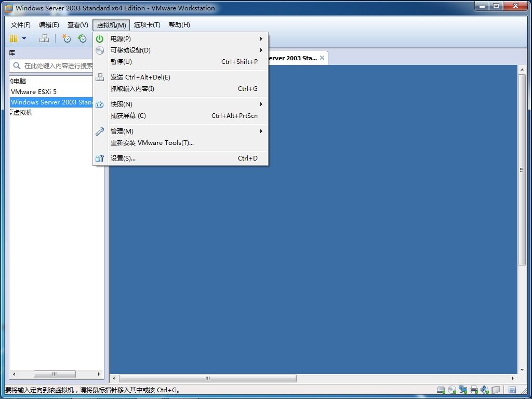Click the 库 library panel header
The width and height of the screenshot is (532, 399).
coord(12,53)
